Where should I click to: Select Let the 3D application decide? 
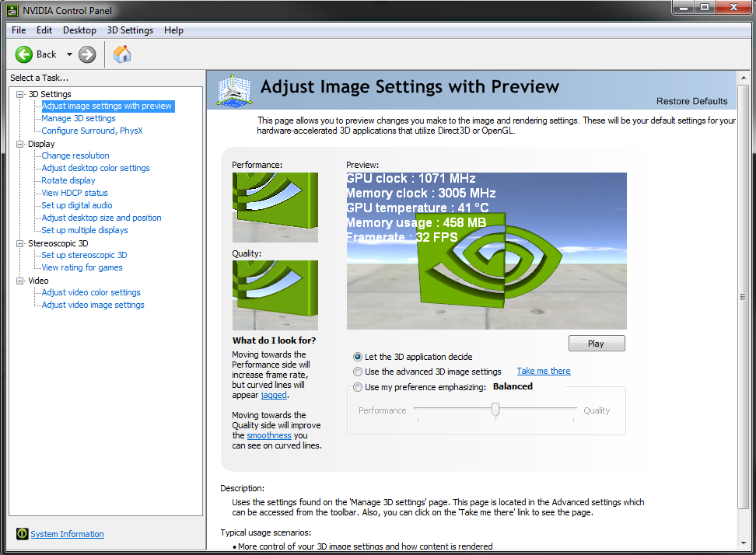coord(358,357)
